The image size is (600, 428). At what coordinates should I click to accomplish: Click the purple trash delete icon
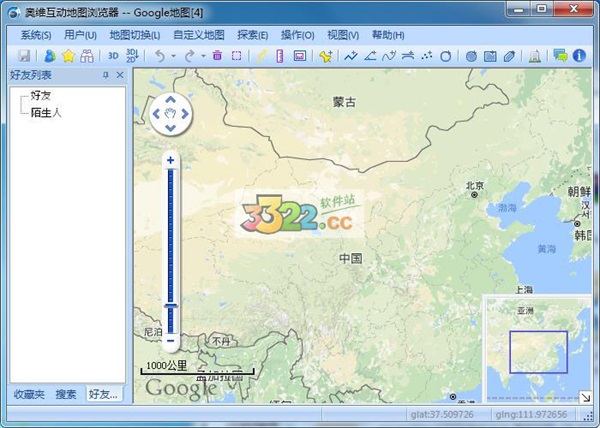point(217,56)
